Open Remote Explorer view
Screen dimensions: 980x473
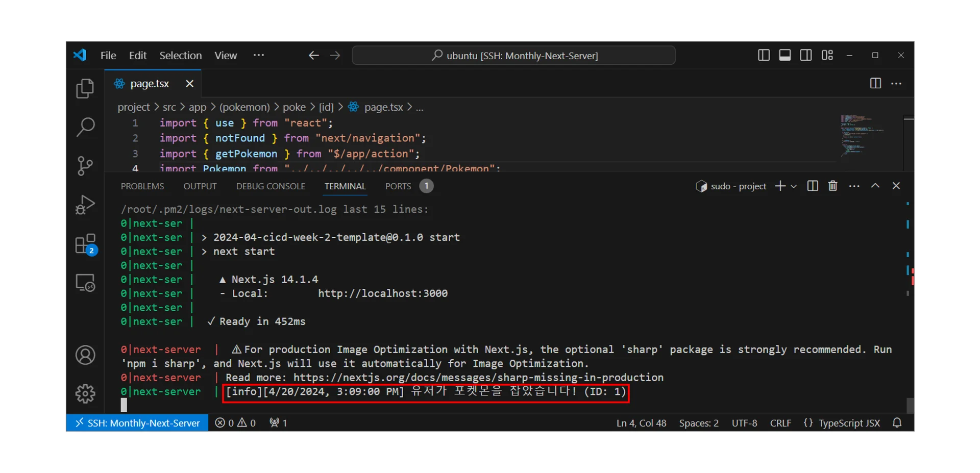[85, 283]
